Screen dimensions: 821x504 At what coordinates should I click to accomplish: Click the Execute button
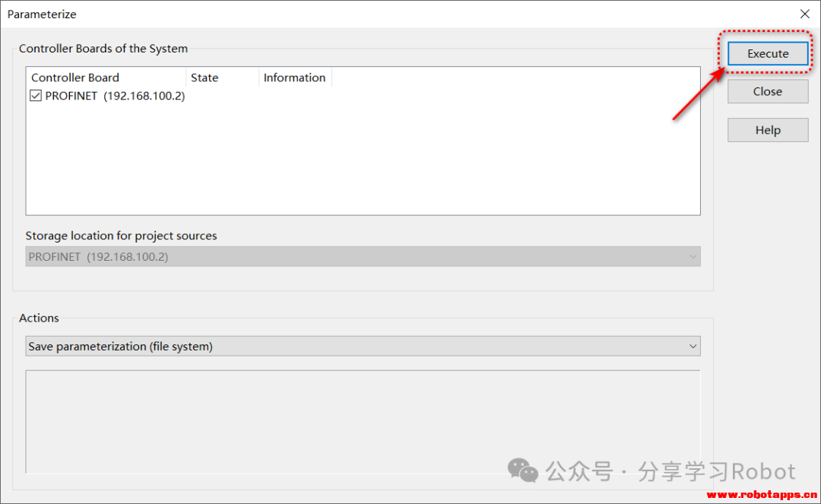(768, 53)
